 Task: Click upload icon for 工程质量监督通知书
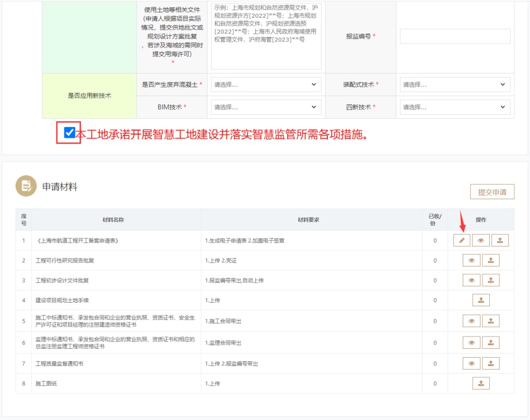coord(490,364)
